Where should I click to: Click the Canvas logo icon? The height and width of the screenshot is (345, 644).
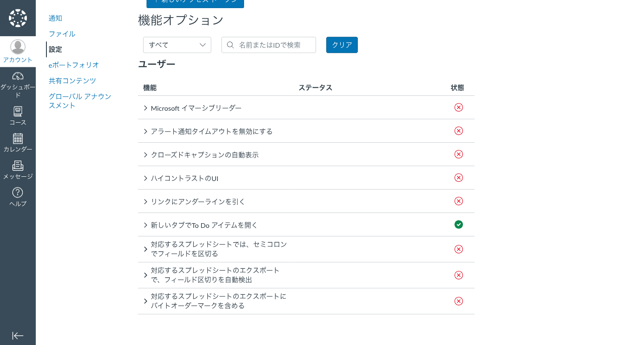18,18
